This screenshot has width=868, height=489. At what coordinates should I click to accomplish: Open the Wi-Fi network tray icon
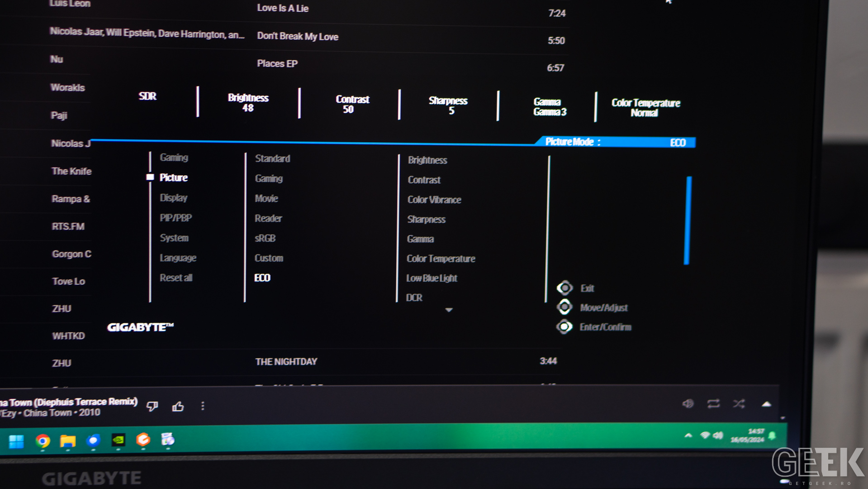[705, 436]
